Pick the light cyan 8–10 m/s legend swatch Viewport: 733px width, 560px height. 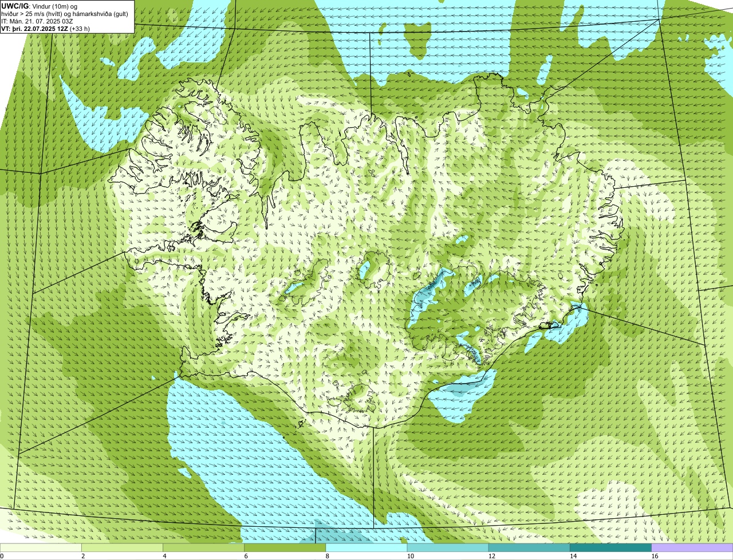coord(366,548)
